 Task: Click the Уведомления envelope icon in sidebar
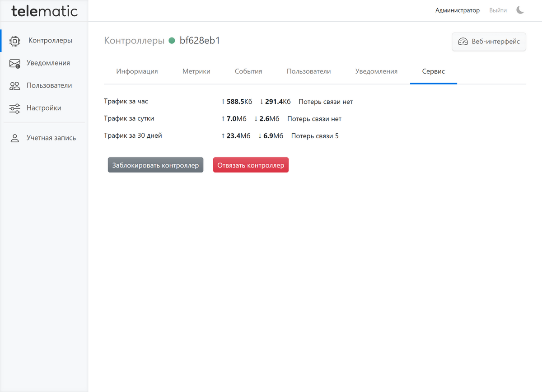pyautogui.click(x=15, y=63)
